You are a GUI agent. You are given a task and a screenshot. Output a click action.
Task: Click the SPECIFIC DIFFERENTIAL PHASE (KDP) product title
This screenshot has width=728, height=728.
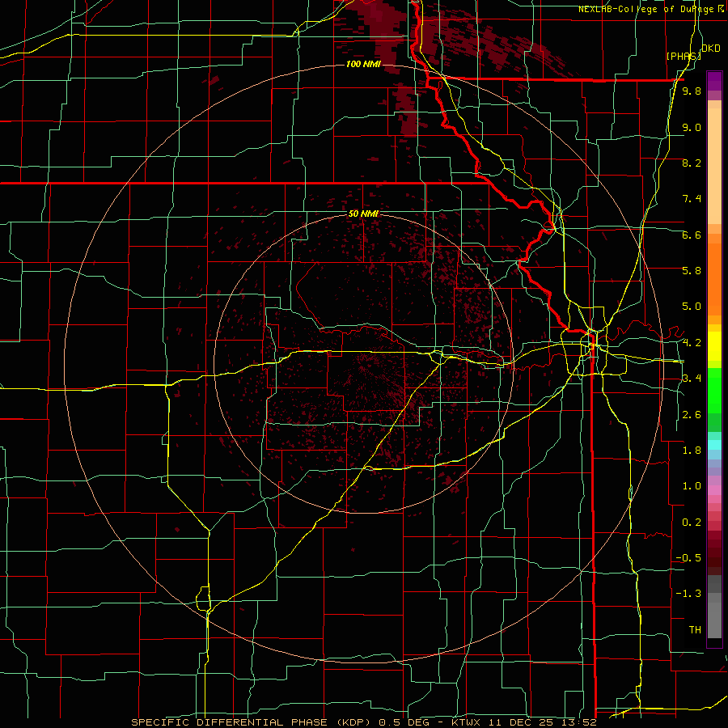252,722
